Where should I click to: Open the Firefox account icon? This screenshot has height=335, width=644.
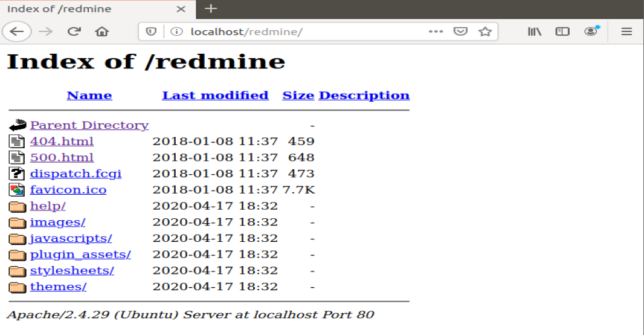tap(591, 31)
